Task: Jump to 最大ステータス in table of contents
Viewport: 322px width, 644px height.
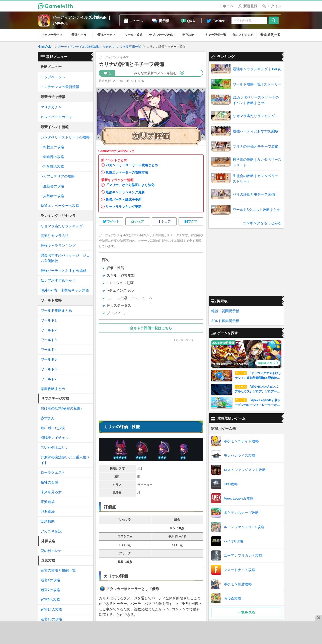Action: point(119,305)
